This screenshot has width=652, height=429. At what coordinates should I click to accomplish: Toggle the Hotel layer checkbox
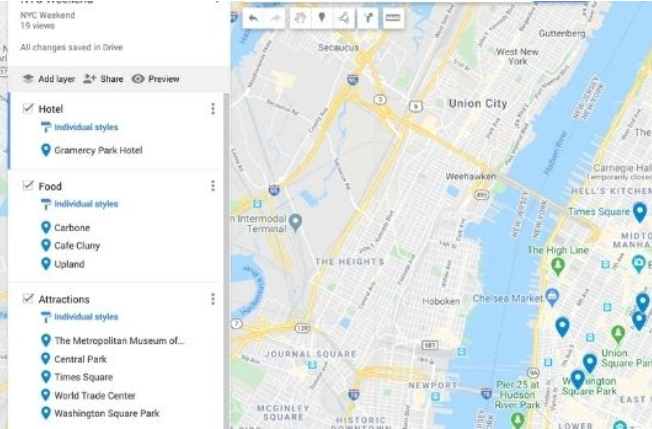(28, 108)
